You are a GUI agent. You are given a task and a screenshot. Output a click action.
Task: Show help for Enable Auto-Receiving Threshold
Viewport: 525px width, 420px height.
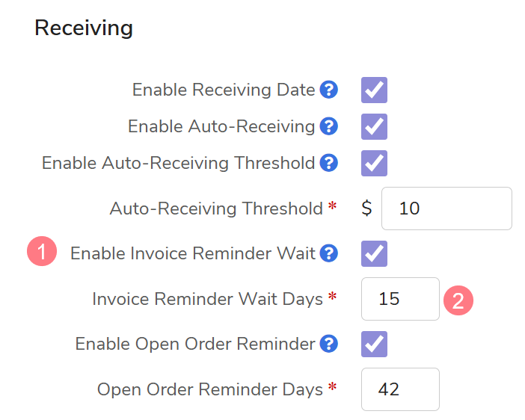coord(329,163)
